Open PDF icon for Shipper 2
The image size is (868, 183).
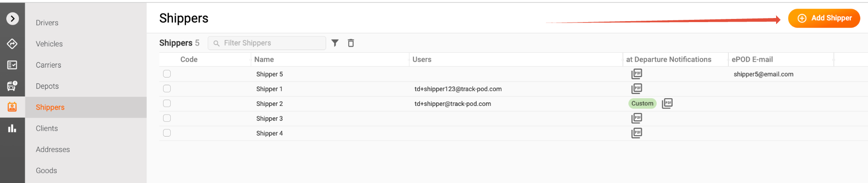point(667,104)
